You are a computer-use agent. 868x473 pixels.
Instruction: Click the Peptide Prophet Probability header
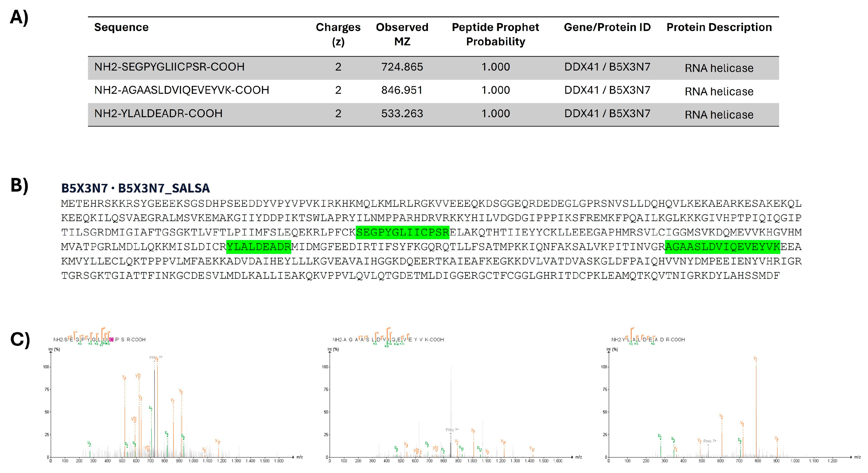495,34
